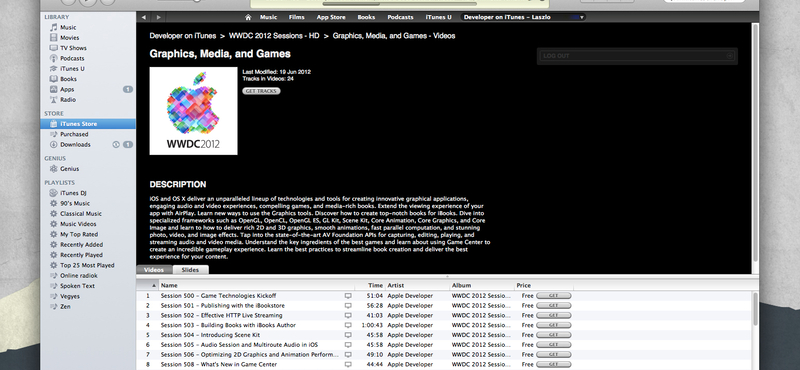Get Session 506 Optimizing 2D Graphics

554,355
